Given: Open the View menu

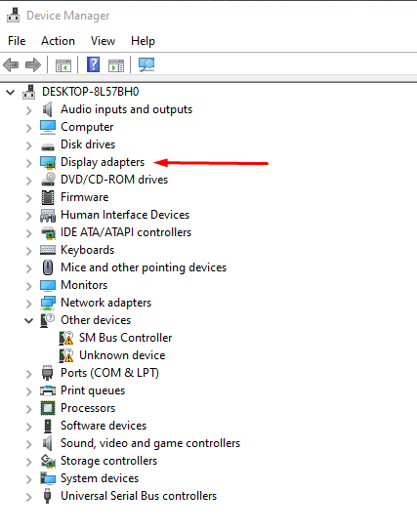Looking at the screenshot, I should 103,41.
